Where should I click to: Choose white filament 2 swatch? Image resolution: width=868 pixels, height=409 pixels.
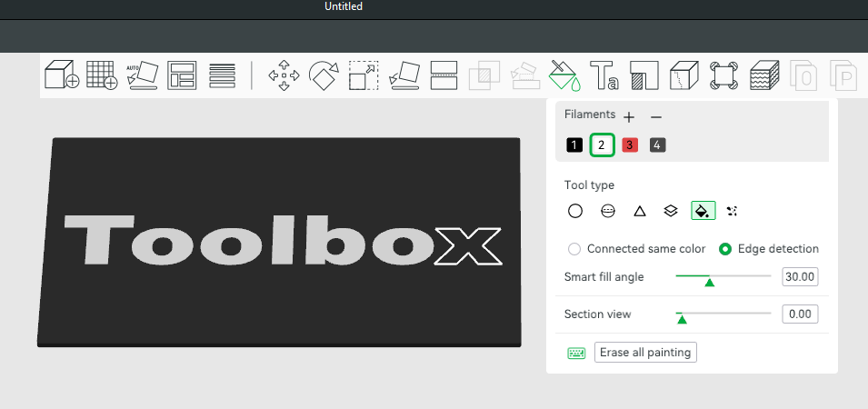point(602,145)
